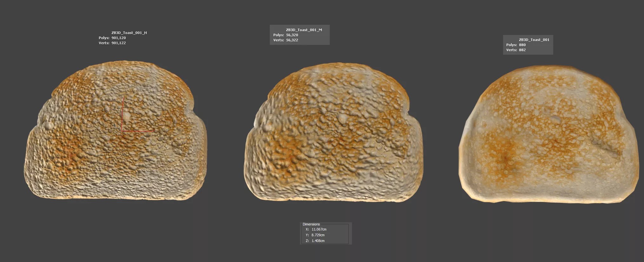Click the ZB3D_Toast_001_M name label

coord(304,30)
